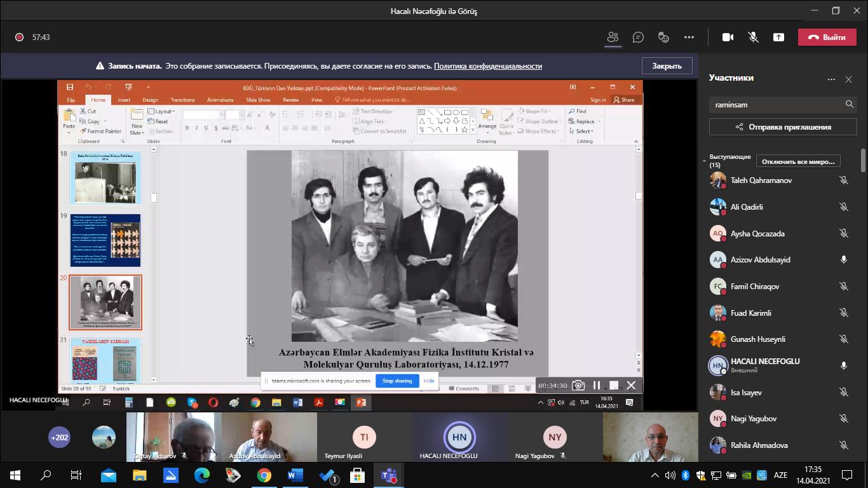Open Teams app from Windows taskbar
This screenshot has height=488, width=868.
pyautogui.click(x=388, y=475)
